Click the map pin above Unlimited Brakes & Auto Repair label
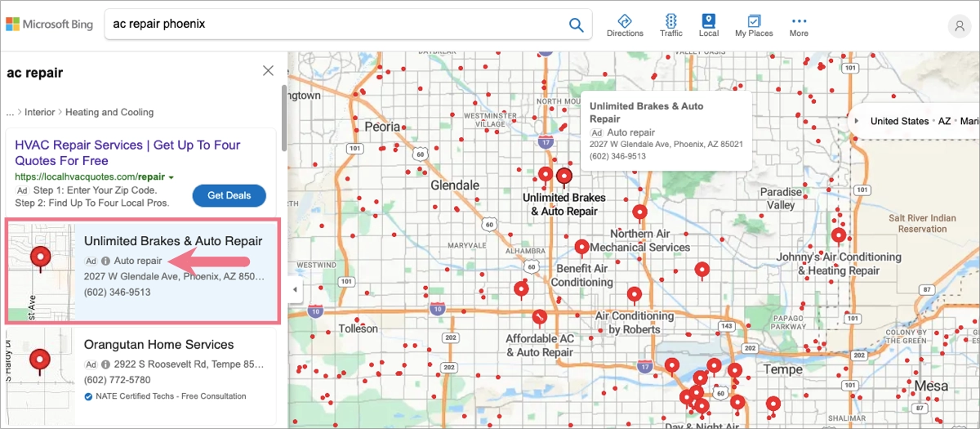This screenshot has height=429, width=980. pyautogui.click(x=564, y=176)
